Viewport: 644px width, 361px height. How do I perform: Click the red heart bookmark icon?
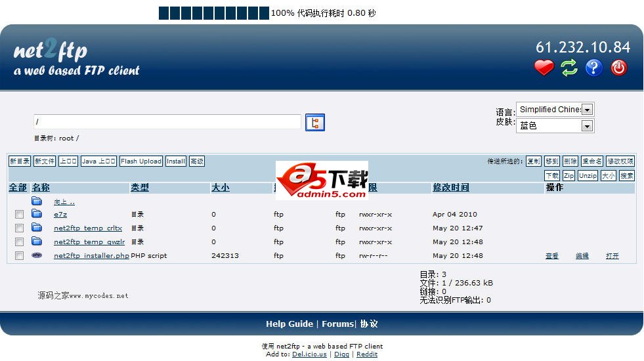544,68
